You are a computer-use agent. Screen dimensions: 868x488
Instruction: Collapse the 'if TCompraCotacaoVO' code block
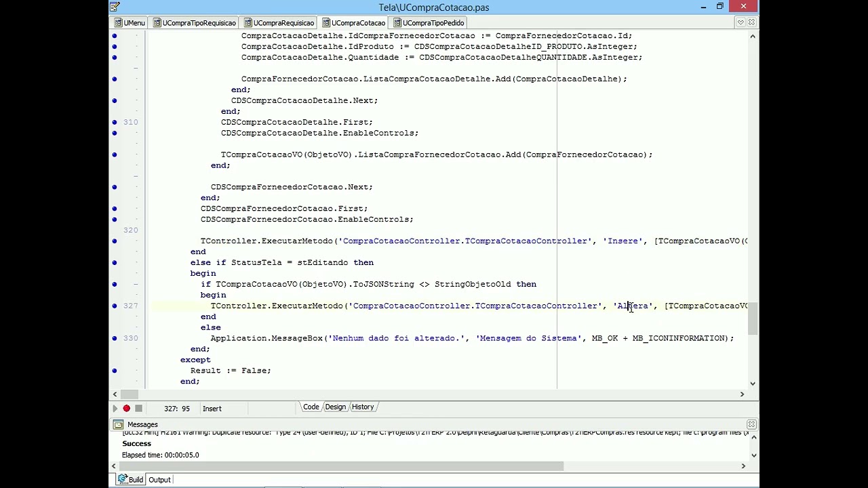(x=136, y=284)
